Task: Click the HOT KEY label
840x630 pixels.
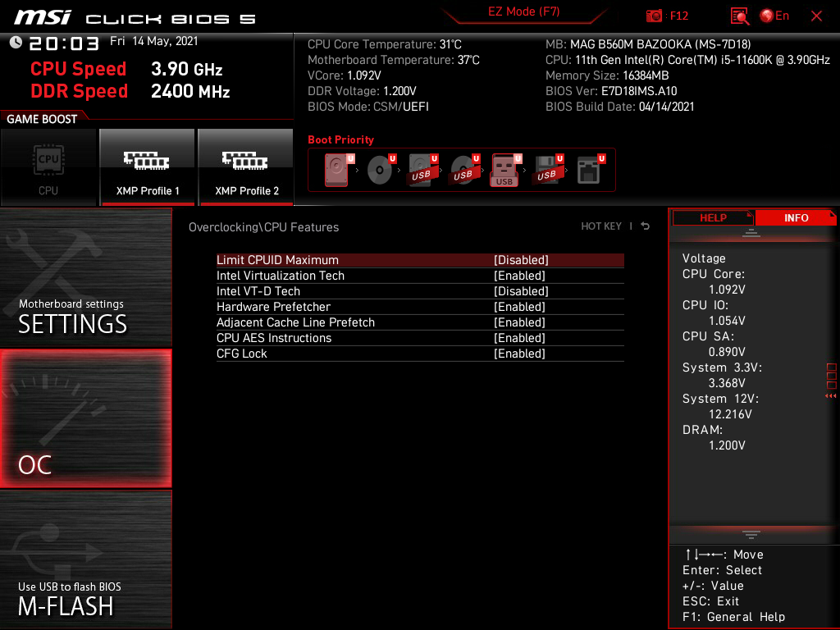Action: [x=601, y=226]
